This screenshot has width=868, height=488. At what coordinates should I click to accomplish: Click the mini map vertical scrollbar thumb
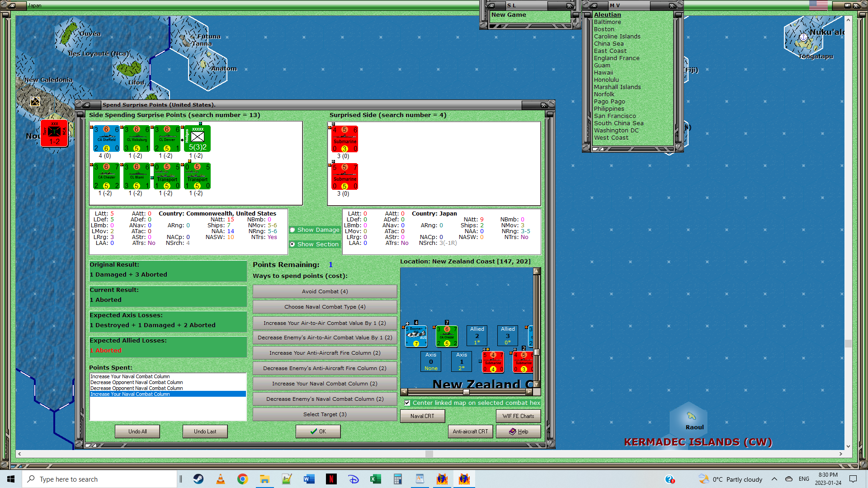point(537,352)
